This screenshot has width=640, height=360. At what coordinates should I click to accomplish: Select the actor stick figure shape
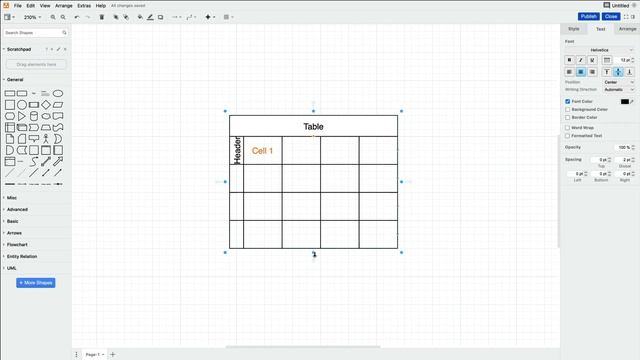click(46, 139)
